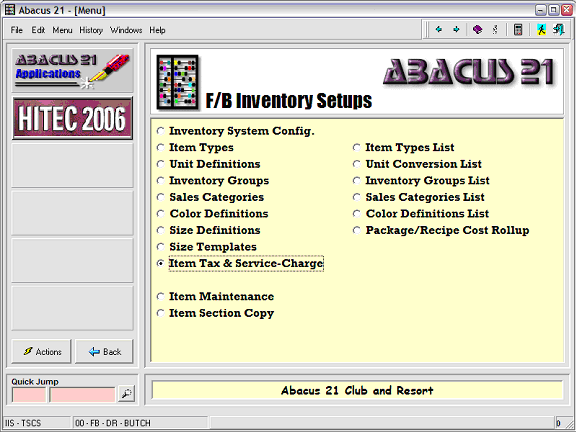Select Color Definitions List radio button
The image size is (576, 432).
click(x=356, y=213)
